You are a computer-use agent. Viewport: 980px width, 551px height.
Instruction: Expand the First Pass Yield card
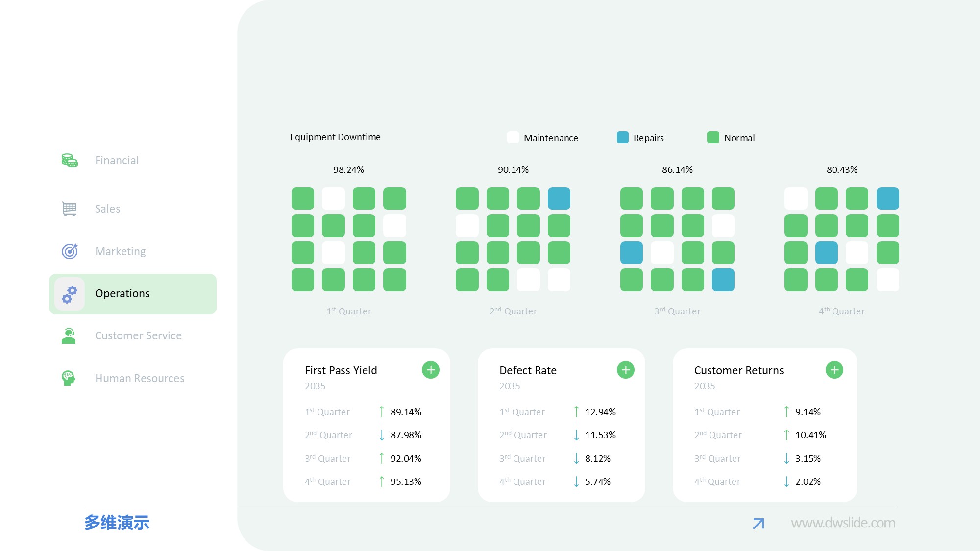tap(430, 370)
